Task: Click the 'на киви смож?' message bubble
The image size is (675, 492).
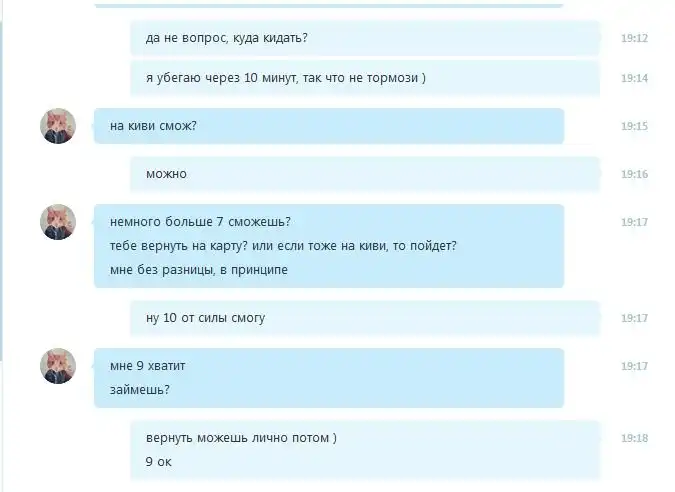Action: tap(329, 126)
